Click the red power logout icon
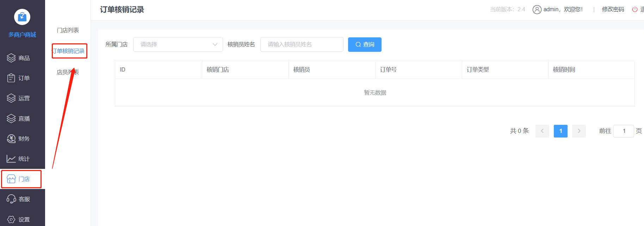This screenshot has height=226, width=644. [x=635, y=10]
